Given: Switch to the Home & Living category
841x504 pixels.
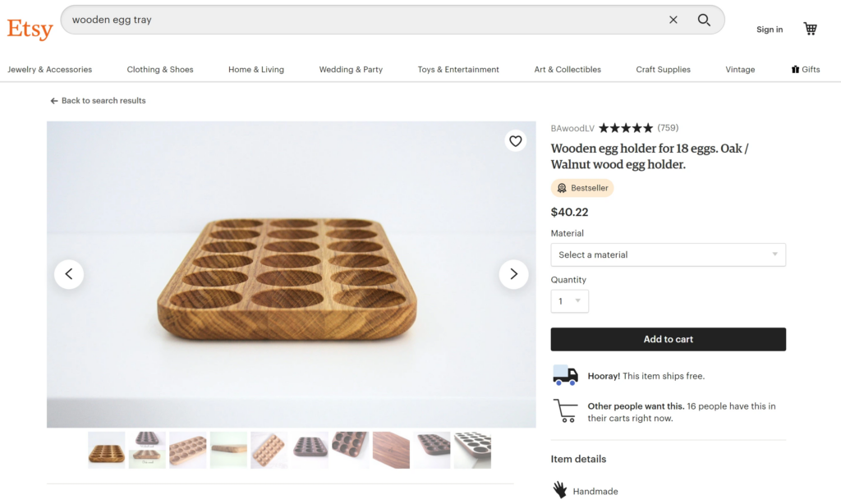Looking at the screenshot, I should 255,69.
